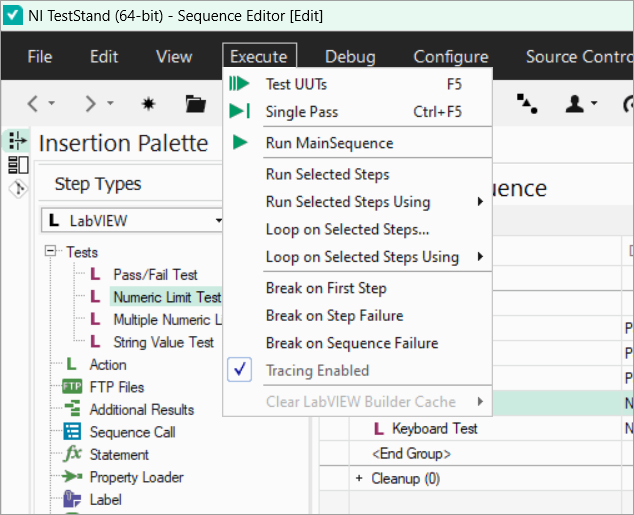Screen dimensions: 634x515
Task: Click the Property Loader arrow icon
Action: point(72,476)
